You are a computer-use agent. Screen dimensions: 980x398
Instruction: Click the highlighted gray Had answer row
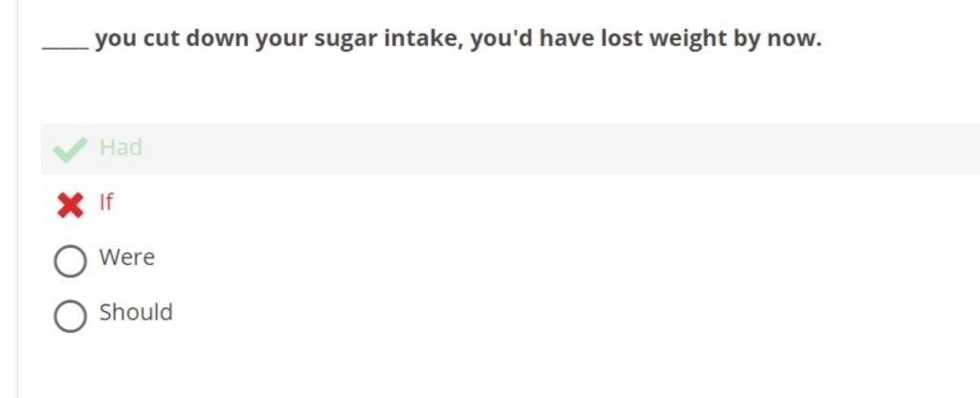pyautogui.click(x=510, y=148)
